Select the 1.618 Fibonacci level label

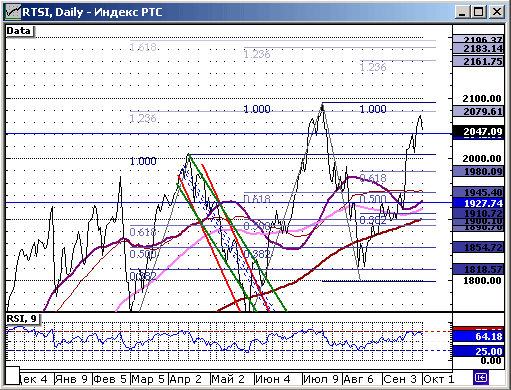click(143, 47)
